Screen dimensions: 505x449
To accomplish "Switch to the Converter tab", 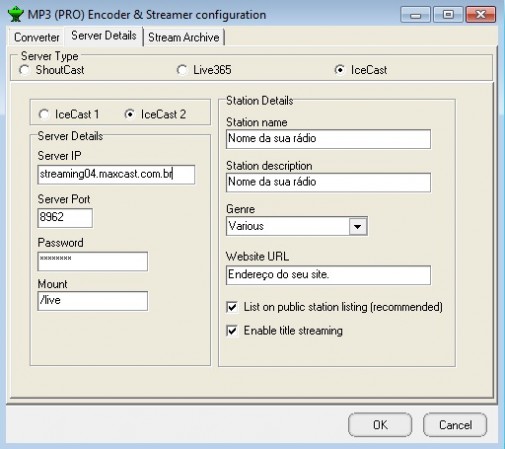I will point(36,37).
